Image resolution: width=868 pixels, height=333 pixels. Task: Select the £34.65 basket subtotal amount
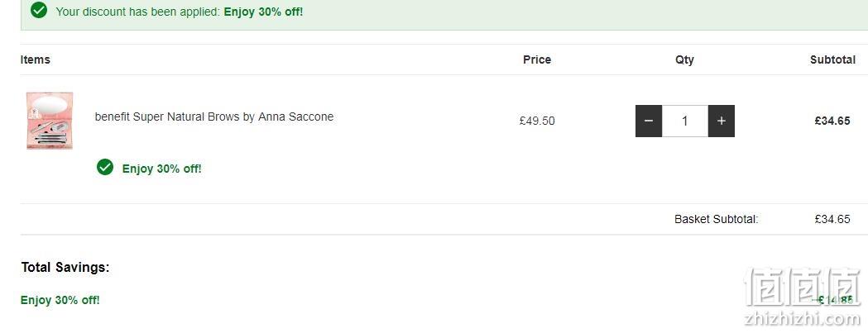[832, 219]
